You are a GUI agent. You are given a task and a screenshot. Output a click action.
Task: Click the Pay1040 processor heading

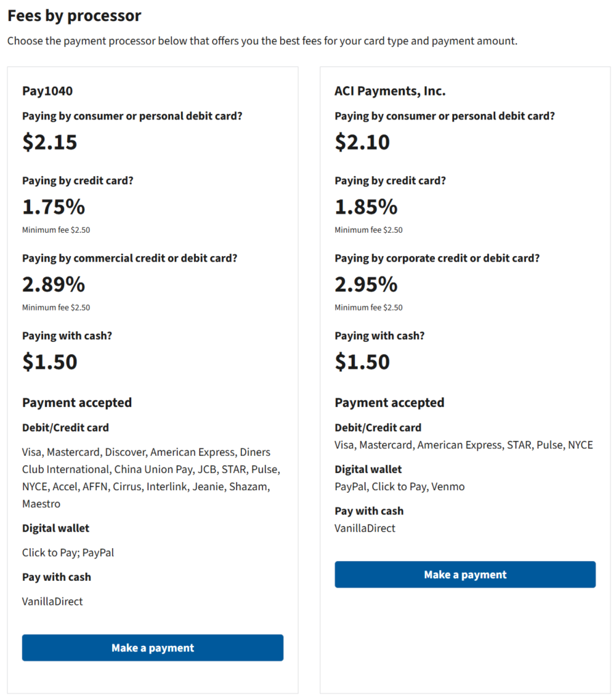47,91
